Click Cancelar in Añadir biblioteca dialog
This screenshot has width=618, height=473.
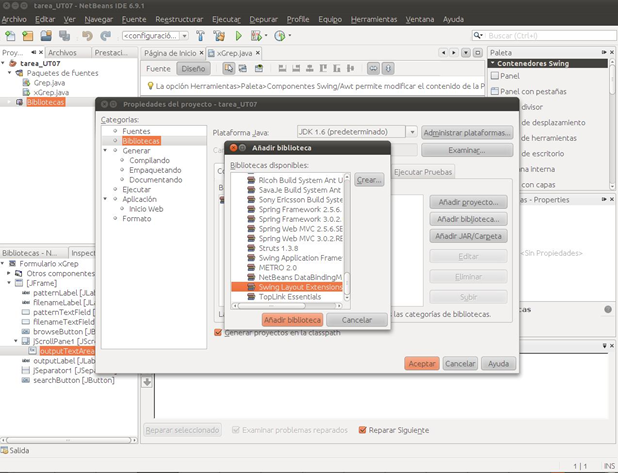pos(357,320)
